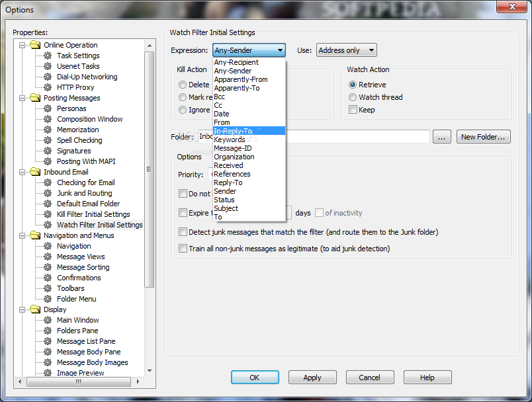Click the gear icon beside Main Window
This screenshot has height=402, width=532.
pyautogui.click(x=48, y=320)
